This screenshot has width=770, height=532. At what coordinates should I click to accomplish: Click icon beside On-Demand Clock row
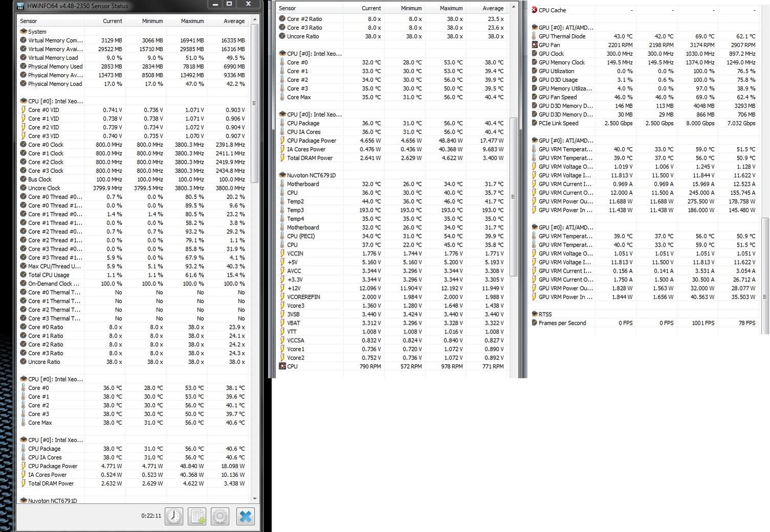24,284
